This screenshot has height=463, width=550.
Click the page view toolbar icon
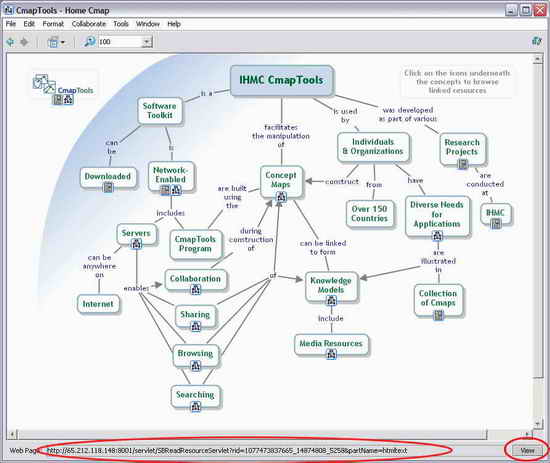pyautogui.click(x=53, y=42)
